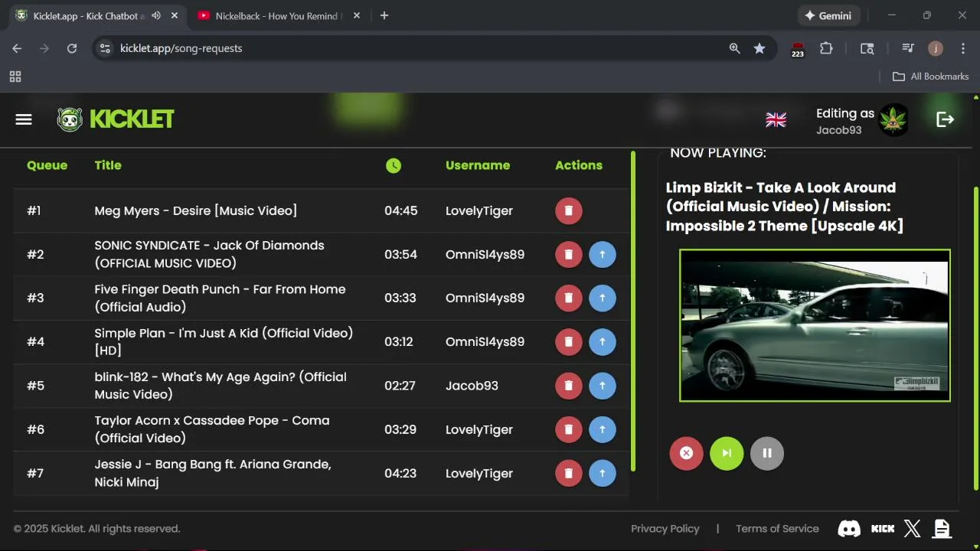980x551 pixels.
Task: Open Kicklet Discord link in footer
Action: [x=849, y=528]
